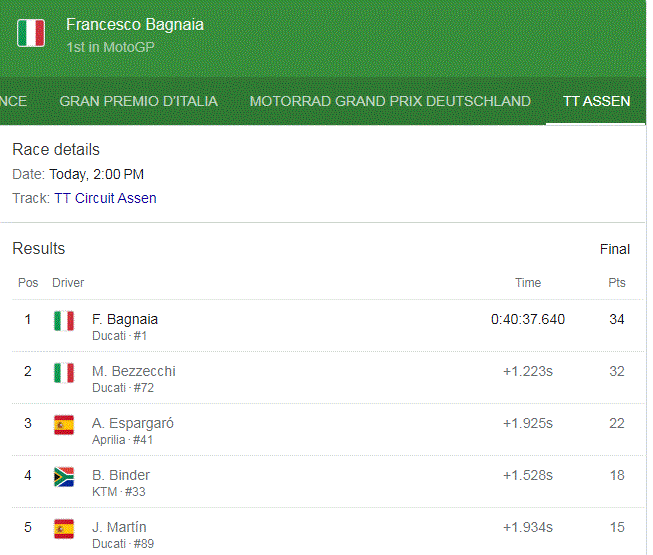Image resolution: width=653 pixels, height=555 pixels.
Task: Click team label KTM · #33
Action: (119, 492)
